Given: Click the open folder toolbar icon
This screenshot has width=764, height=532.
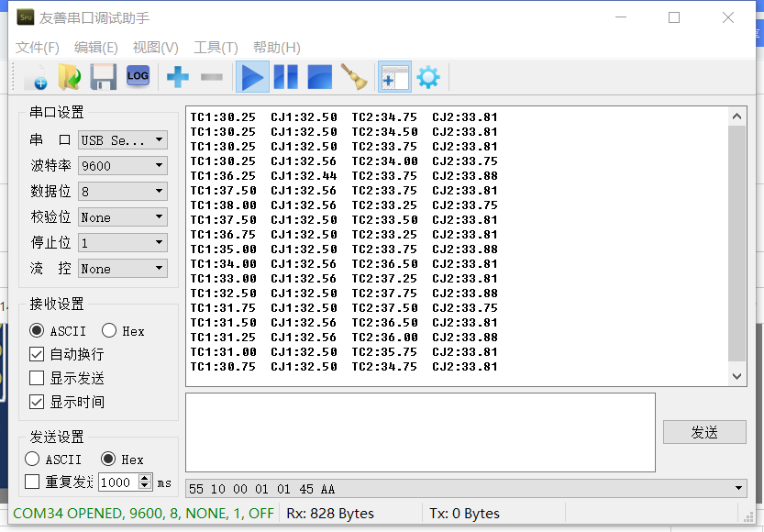Looking at the screenshot, I should pyautogui.click(x=70, y=78).
